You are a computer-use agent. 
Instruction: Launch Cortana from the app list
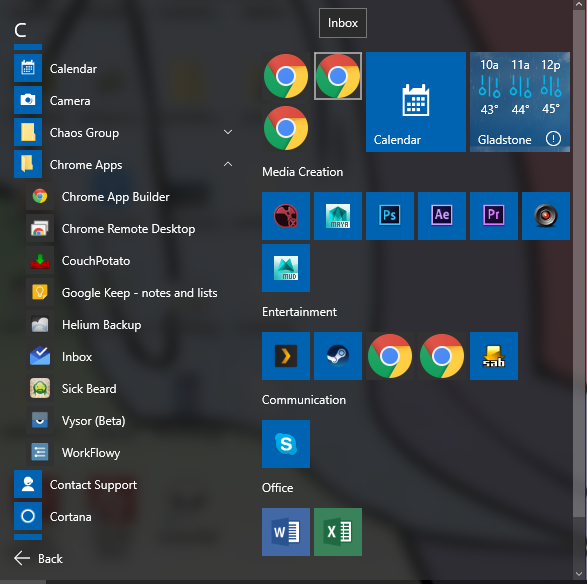[124, 517]
